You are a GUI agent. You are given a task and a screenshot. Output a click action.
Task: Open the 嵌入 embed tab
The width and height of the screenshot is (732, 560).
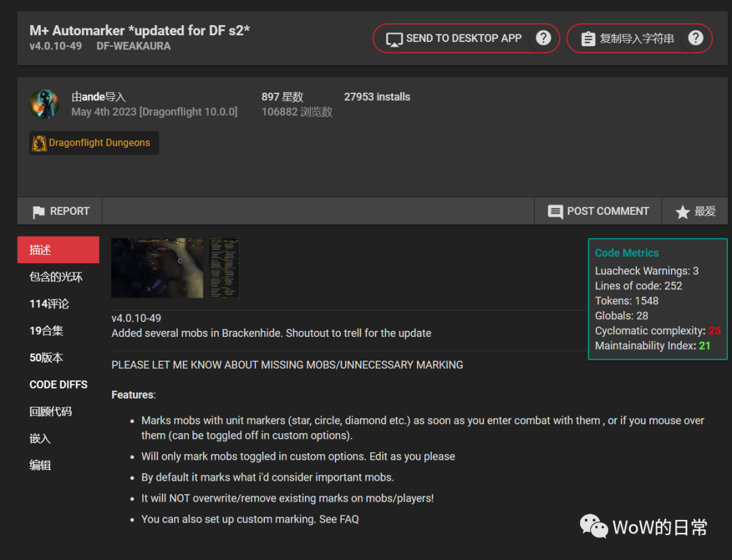coord(41,439)
